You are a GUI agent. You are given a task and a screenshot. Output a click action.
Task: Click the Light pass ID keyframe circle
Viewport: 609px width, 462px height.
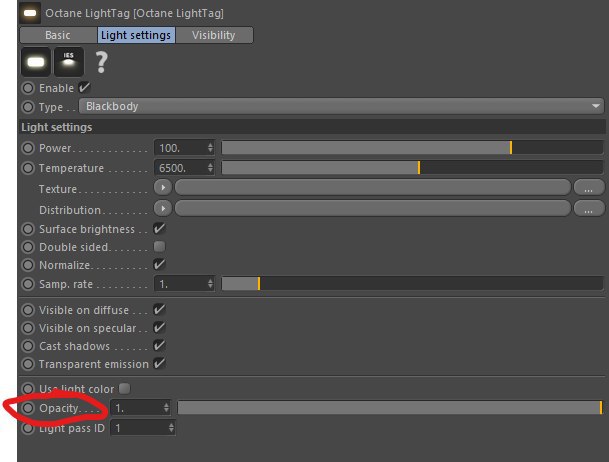coord(28,428)
